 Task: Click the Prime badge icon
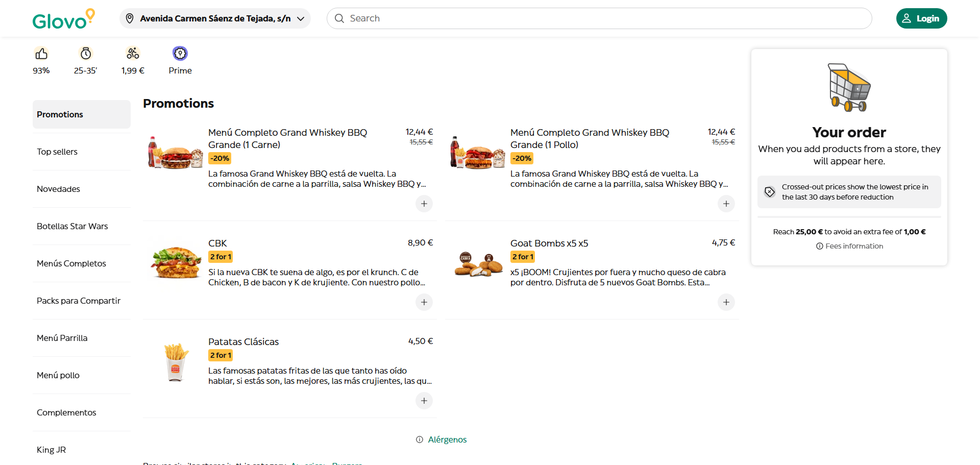click(x=180, y=54)
